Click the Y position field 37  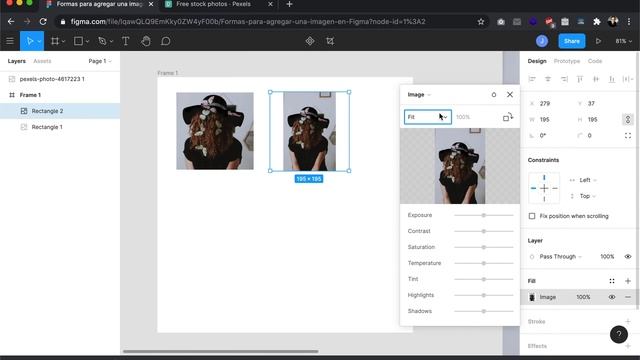[597, 103]
